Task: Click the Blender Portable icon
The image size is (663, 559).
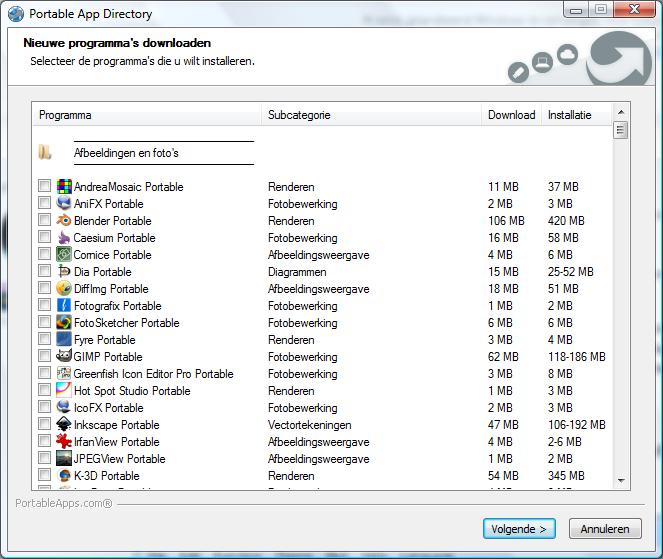Action: click(64, 220)
